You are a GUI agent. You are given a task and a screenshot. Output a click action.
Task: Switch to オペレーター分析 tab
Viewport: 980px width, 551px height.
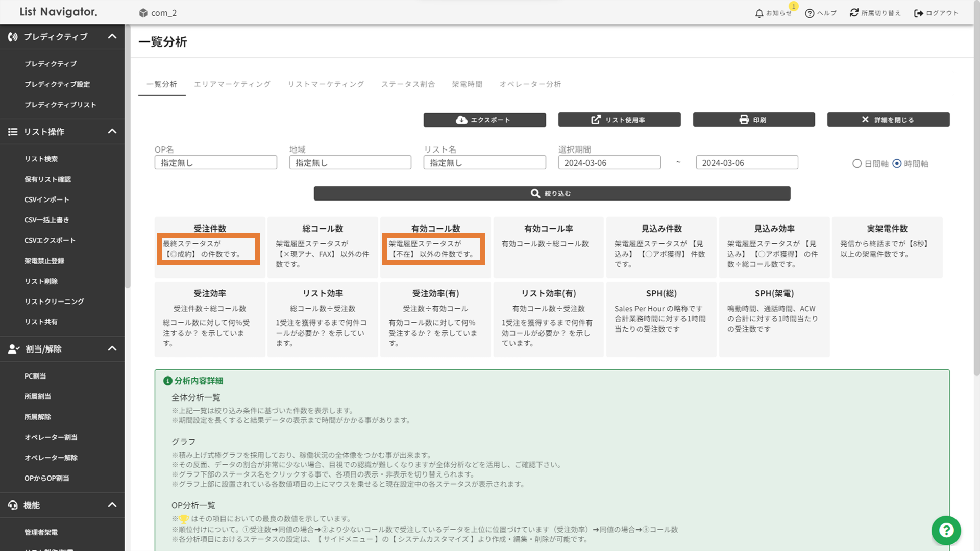[530, 84]
